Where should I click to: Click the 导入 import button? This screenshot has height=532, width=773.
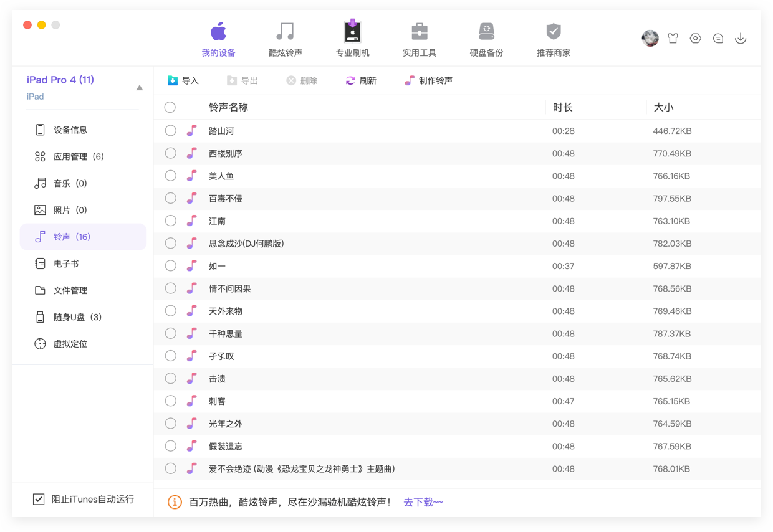pos(183,80)
